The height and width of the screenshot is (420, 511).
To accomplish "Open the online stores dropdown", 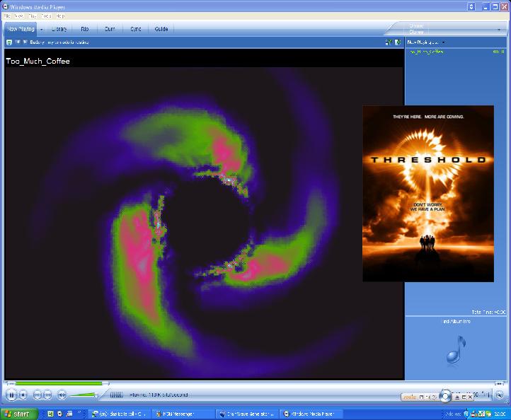I will click(499, 29).
